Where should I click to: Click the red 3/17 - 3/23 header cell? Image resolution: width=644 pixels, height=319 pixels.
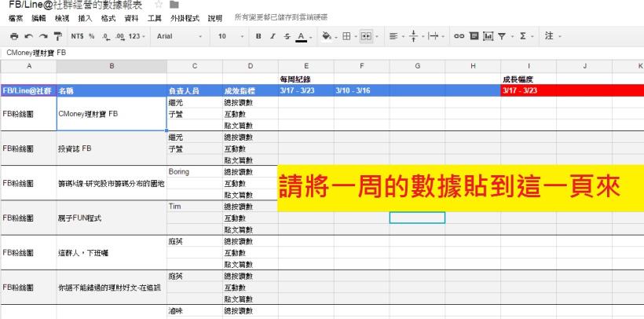529,90
